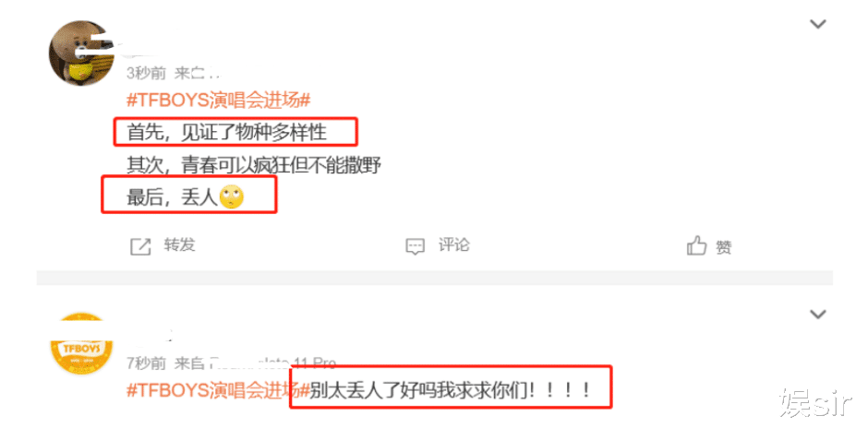Viewport: 868px width, 440px height.
Task: Click the 娱sir watermark
Action: pos(814,402)
